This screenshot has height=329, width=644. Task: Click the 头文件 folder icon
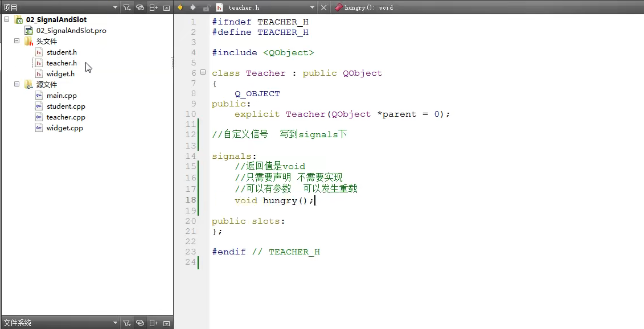(28, 42)
